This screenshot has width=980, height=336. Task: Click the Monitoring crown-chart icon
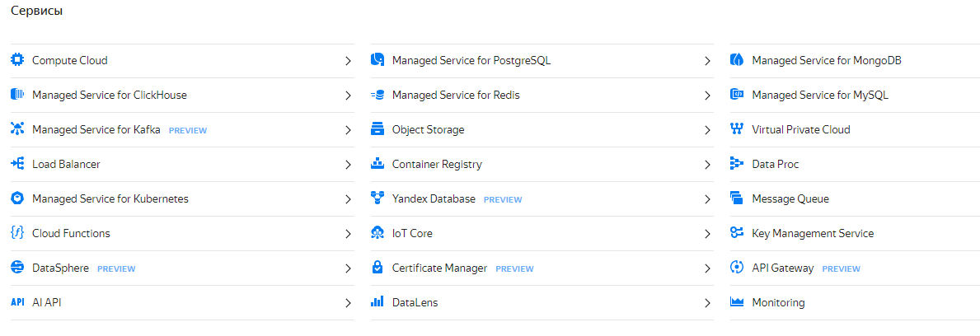tap(737, 302)
